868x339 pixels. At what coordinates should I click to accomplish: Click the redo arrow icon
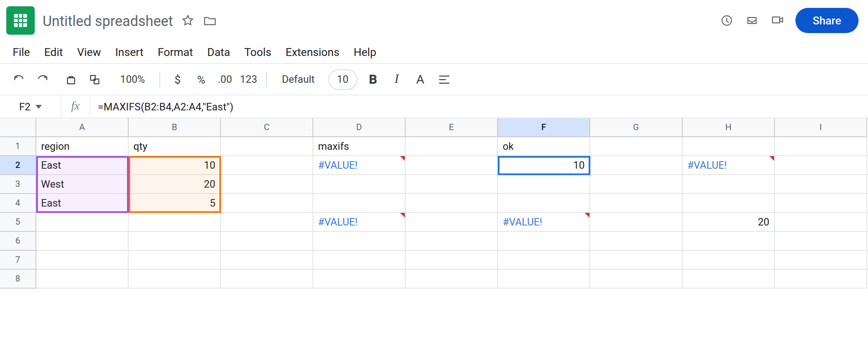point(43,79)
